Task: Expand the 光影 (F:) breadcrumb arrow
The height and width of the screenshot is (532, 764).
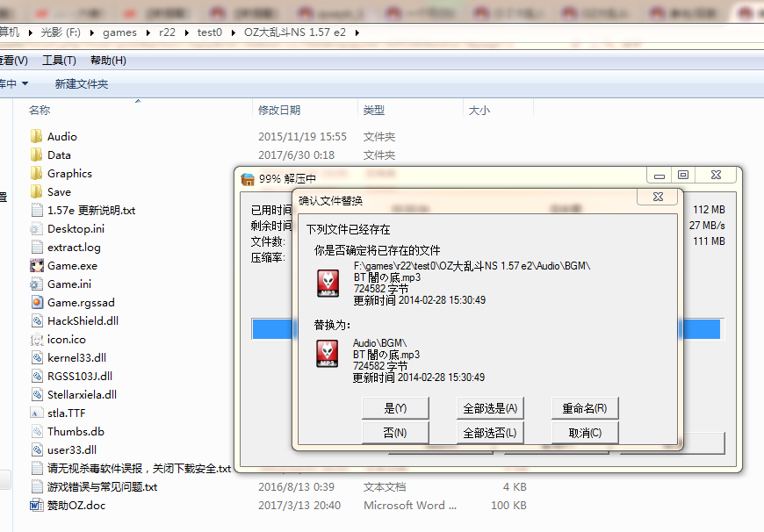Action: tap(92, 32)
